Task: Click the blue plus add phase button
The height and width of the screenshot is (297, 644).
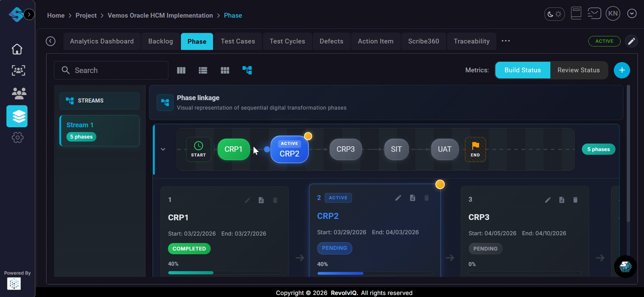Action: pos(621,70)
